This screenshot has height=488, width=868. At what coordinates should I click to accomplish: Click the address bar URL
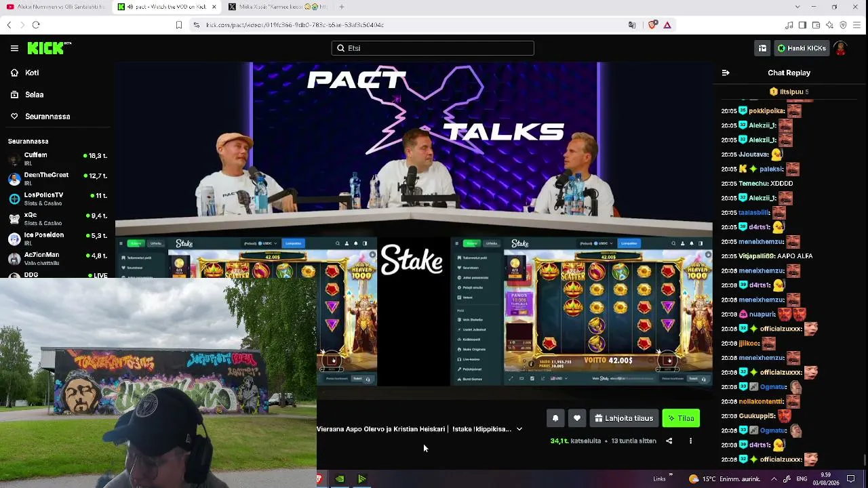pyautogui.click(x=295, y=25)
